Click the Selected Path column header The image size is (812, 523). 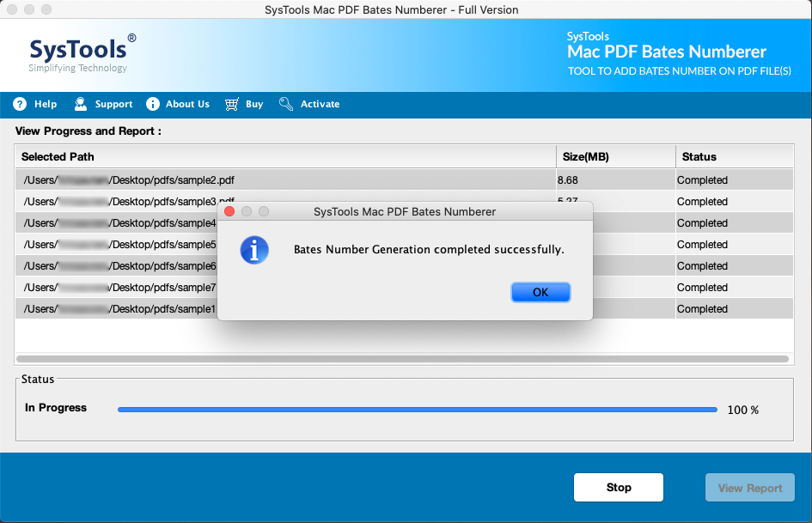(x=285, y=156)
